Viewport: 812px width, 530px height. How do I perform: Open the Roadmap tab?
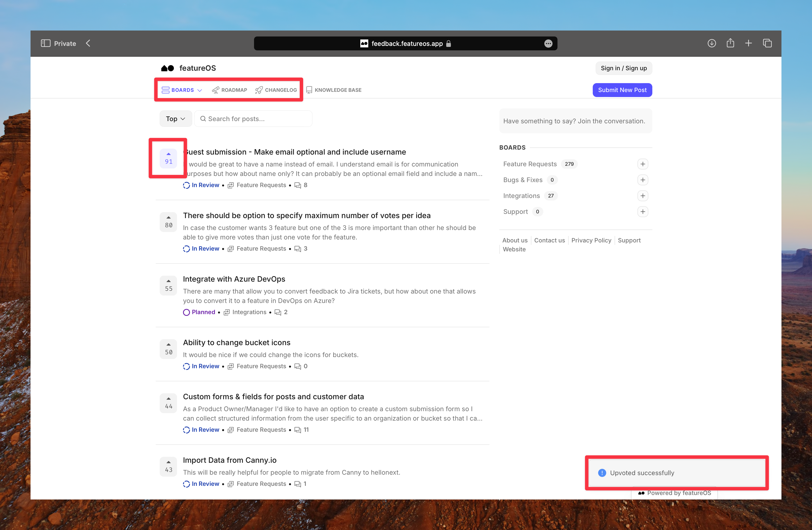coord(229,90)
